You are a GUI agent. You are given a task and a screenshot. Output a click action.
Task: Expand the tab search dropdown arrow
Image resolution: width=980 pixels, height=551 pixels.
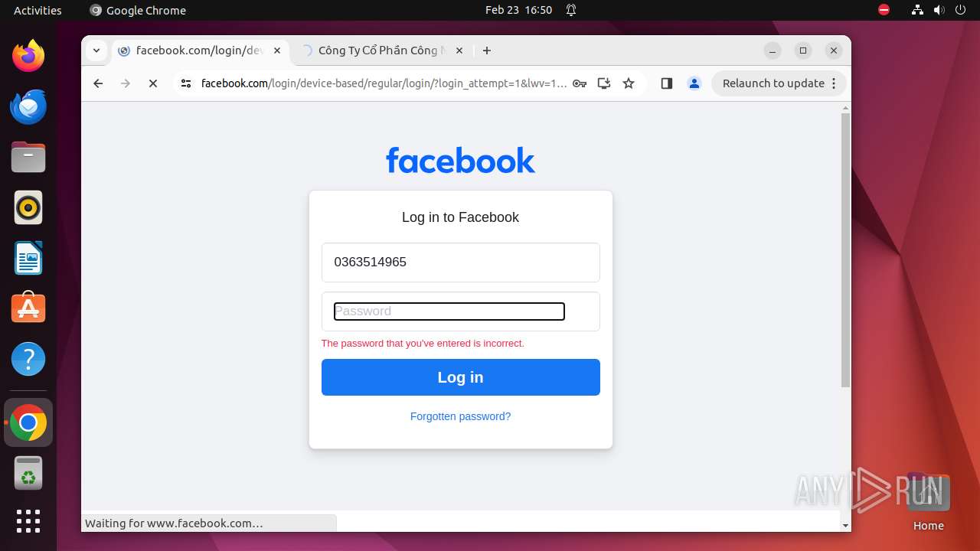[96, 51]
